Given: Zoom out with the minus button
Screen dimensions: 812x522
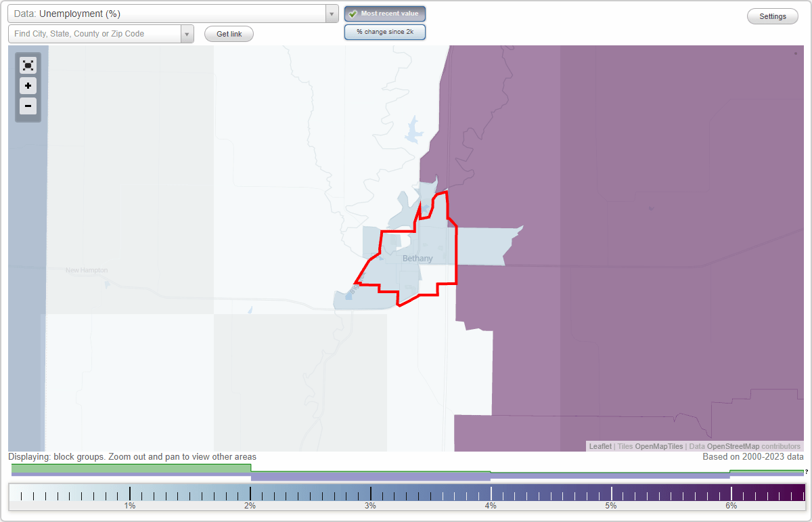Looking at the screenshot, I should click(x=28, y=106).
